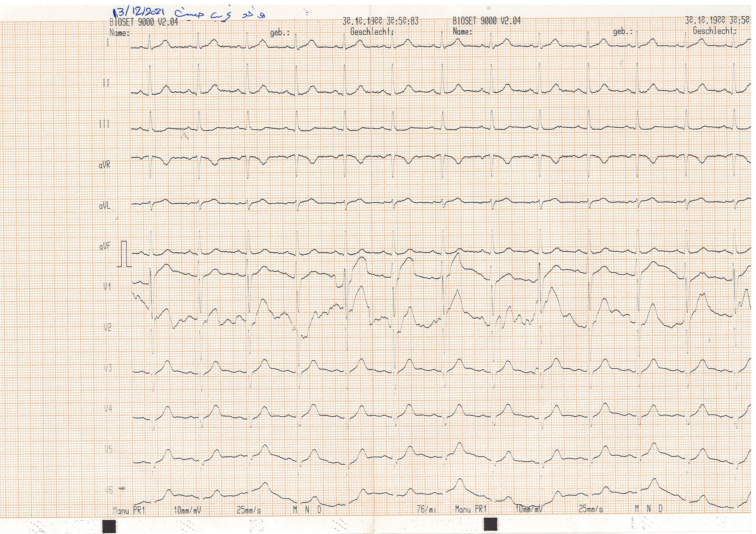The width and height of the screenshot is (756, 534).
Task: Click the V4 lead label
Action: (108, 408)
